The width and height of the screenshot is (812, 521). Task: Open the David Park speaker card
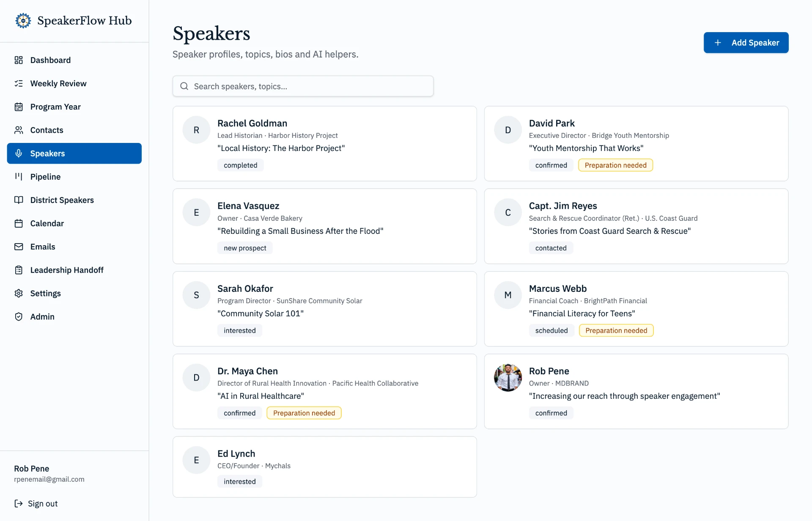(636, 143)
